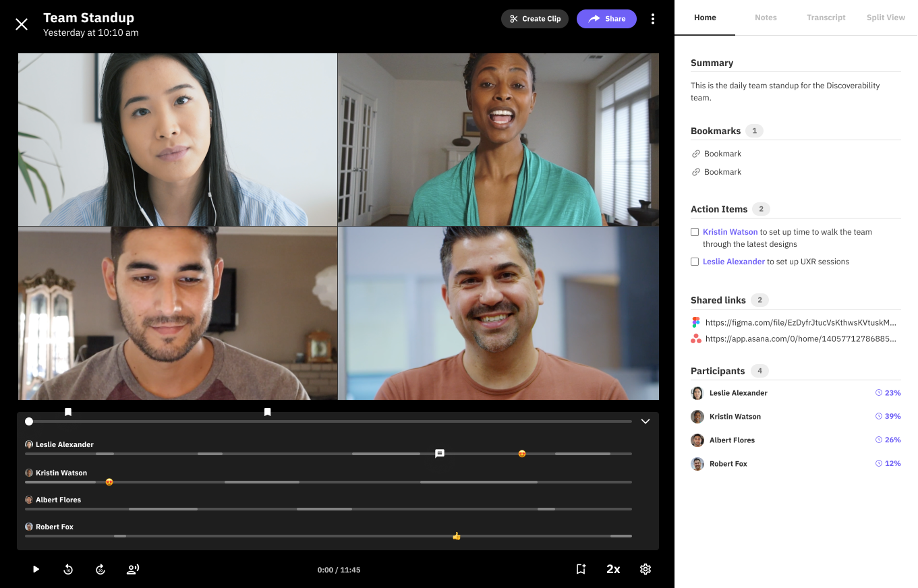
Task: Click the Team Standup title
Action: [88, 18]
